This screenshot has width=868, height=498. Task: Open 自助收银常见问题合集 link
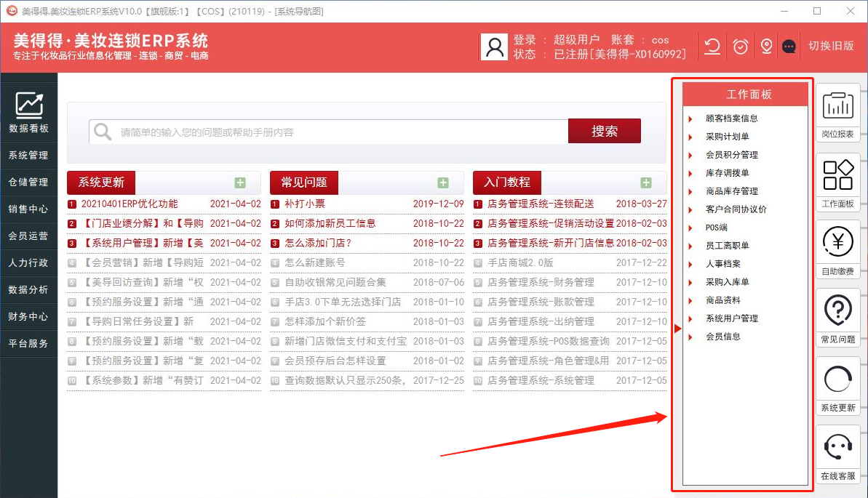tap(335, 282)
